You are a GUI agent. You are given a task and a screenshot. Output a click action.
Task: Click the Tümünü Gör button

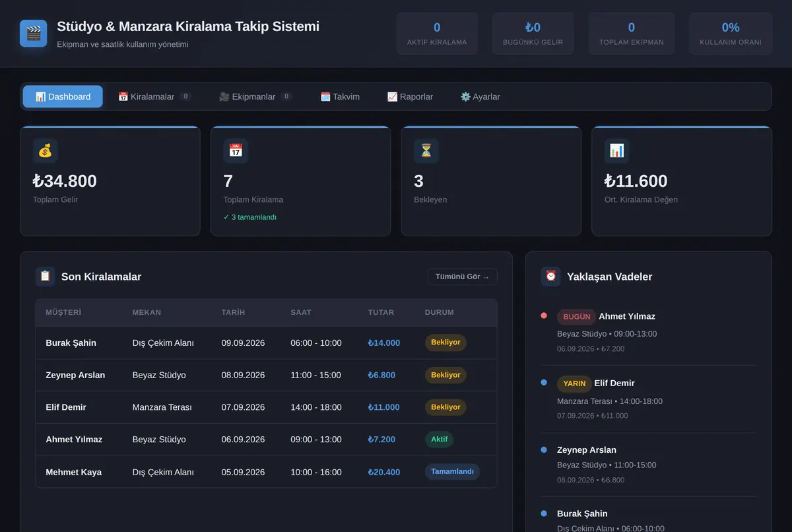tap(463, 277)
